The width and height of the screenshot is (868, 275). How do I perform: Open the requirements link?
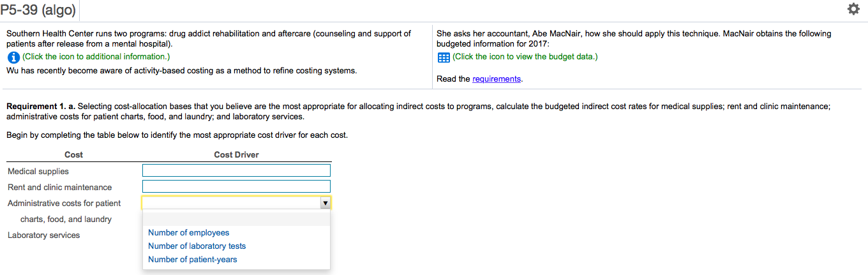(497, 79)
